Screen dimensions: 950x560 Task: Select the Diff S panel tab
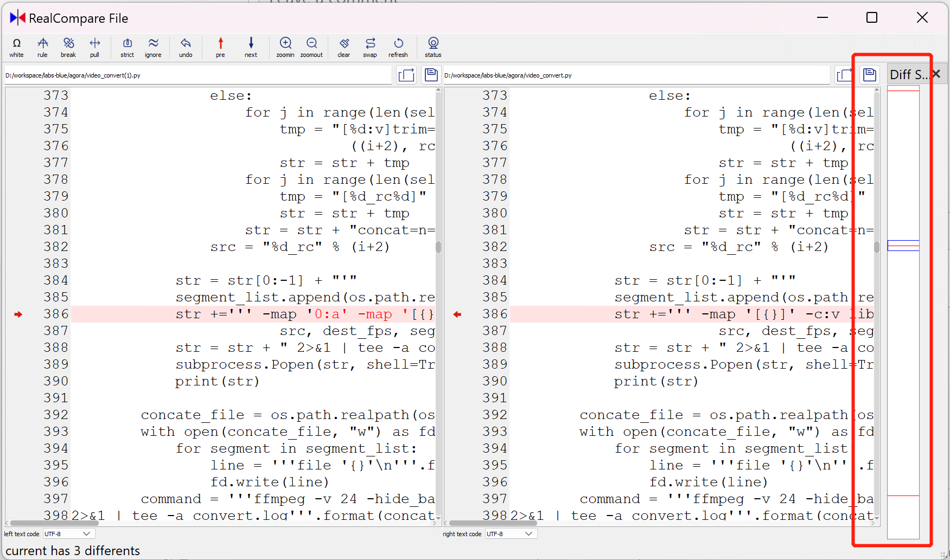tap(908, 74)
